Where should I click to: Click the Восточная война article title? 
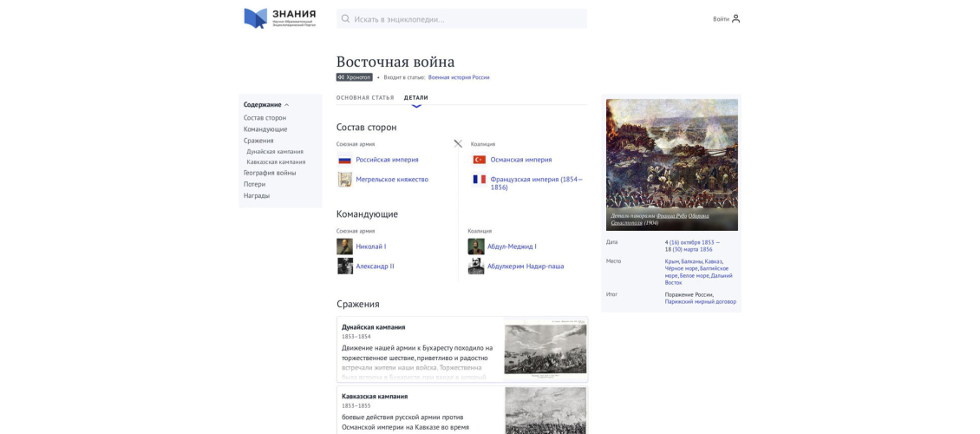pos(395,62)
